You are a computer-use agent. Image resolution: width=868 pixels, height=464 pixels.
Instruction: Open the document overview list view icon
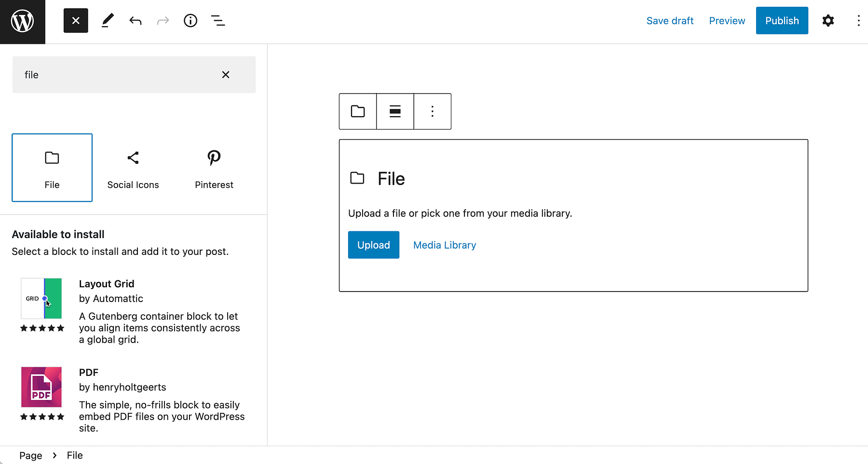click(x=218, y=20)
